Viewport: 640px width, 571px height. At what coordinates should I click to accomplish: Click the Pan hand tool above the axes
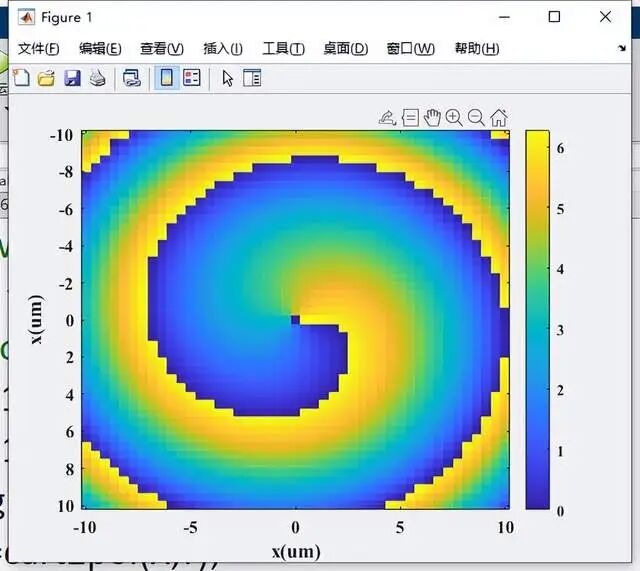[432, 118]
